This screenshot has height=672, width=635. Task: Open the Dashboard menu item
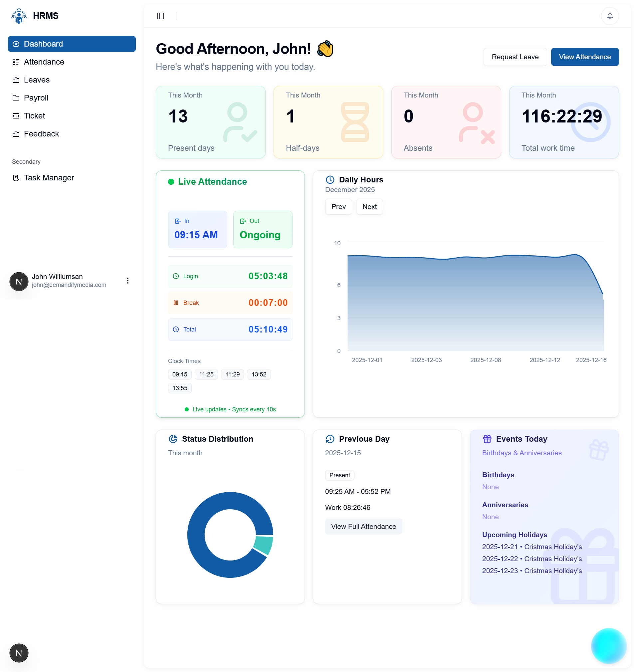coord(43,44)
